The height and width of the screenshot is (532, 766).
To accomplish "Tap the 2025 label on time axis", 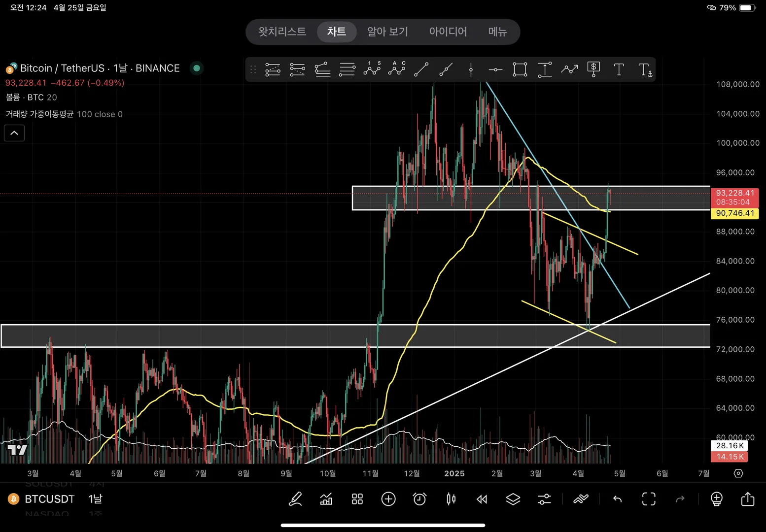I will pos(454,473).
